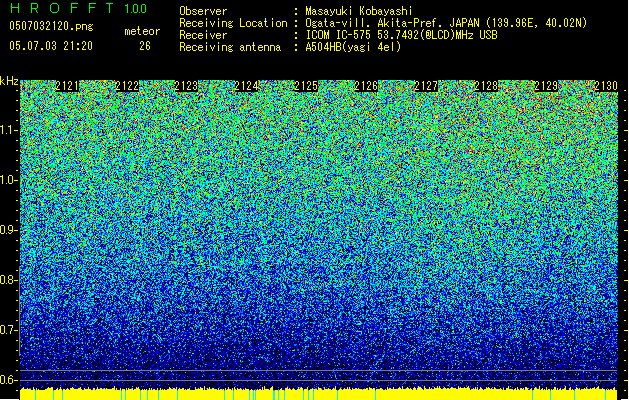This screenshot has height=400, width=629.
Task: Click the Observer label
Action: coord(203,11)
